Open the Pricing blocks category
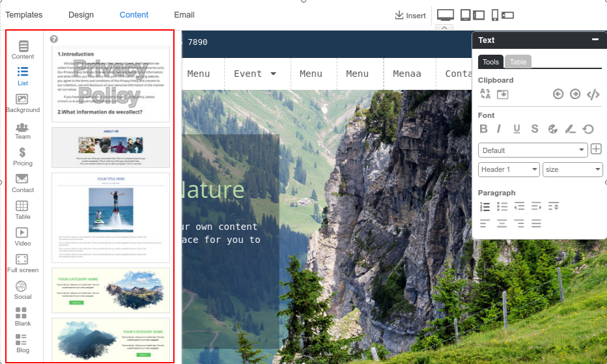 pyautogui.click(x=22, y=157)
